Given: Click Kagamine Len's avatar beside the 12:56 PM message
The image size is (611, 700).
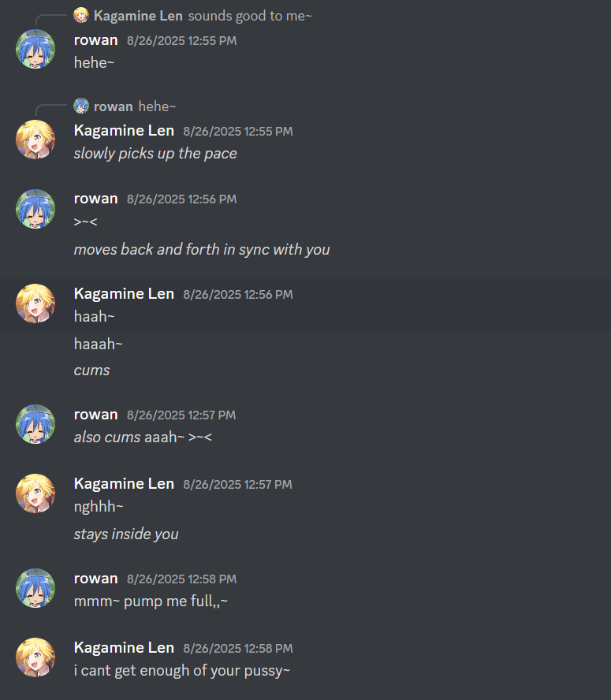Looking at the screenshot, I should [35, 303].
